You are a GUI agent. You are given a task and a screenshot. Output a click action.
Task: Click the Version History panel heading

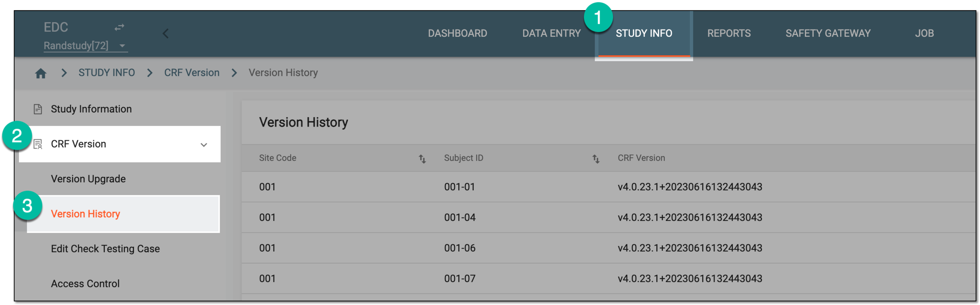(303, 123)
